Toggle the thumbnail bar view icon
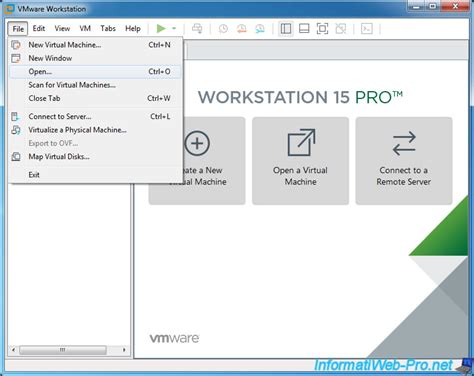 pos(304,29)
